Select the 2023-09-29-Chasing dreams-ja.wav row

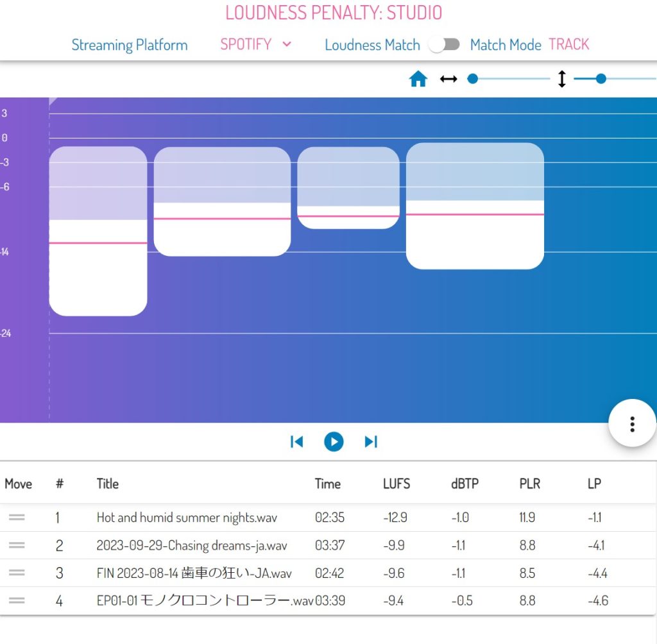pyautogui.click(x=192, y=546)
